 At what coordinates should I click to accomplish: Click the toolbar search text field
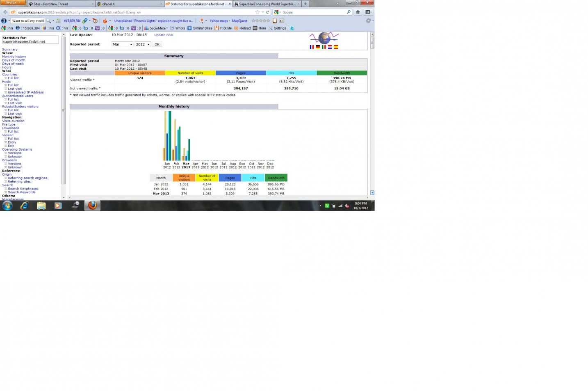point(28,21)
